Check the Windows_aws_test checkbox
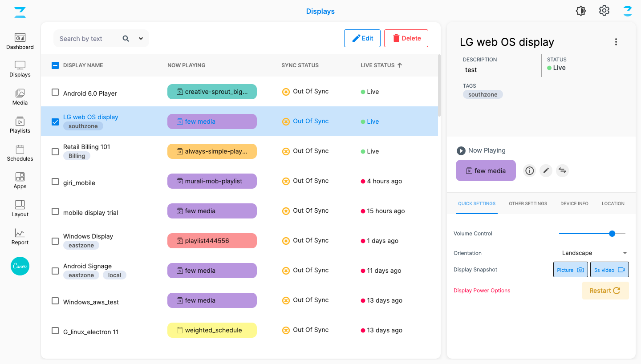 pos(55,301)
